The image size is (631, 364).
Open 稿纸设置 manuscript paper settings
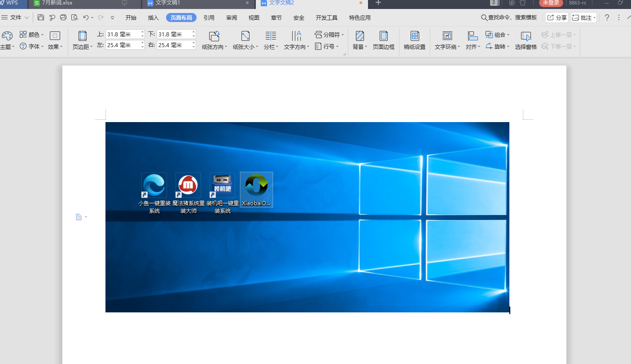click(x=414, y=40)
